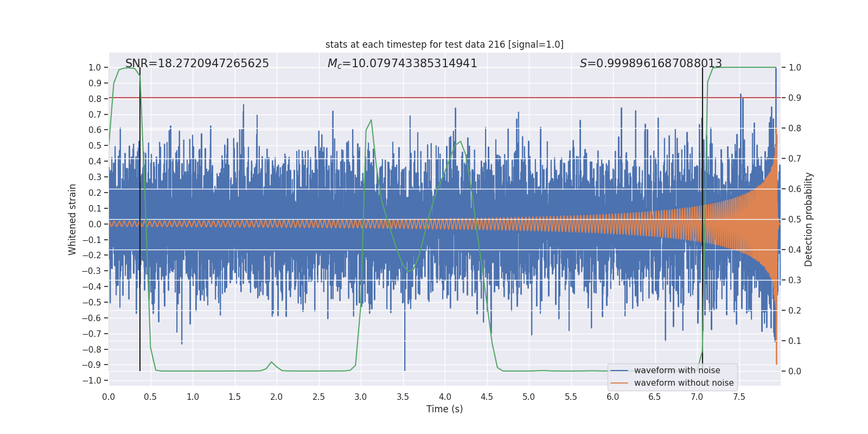Click the "waveform with noise" legend label
The image size is (868, 434).
point(677,371)
